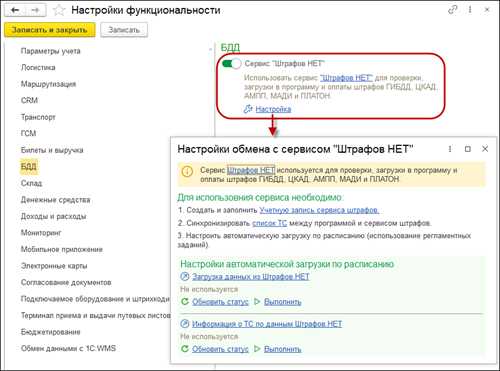Select Маршрутизация section
Image resolution: width=500 pixels, height=371 pixels.
coord(48,84)
